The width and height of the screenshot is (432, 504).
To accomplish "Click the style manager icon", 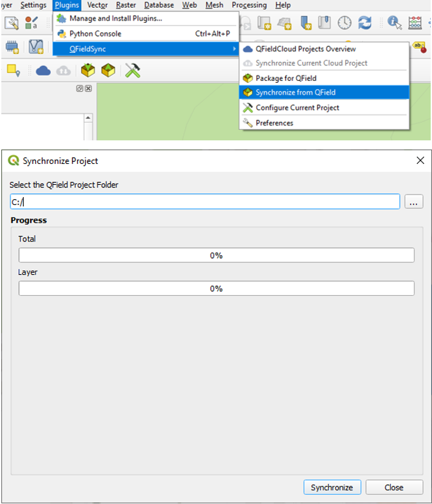I will (x=31, y=23).
